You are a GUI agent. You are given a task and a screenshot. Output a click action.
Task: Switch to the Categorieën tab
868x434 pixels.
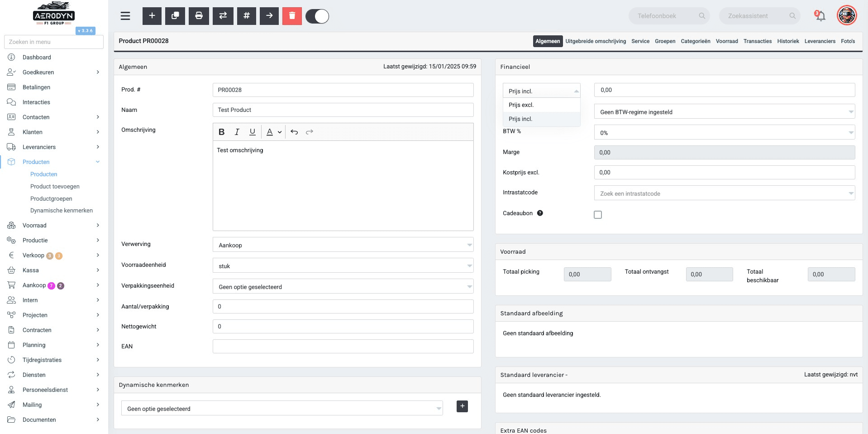point(696,41)
